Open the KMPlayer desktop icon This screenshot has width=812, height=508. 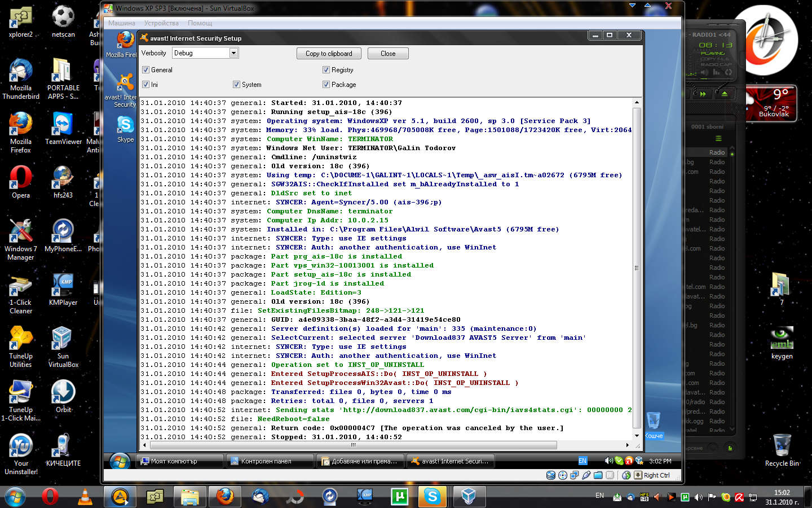63,290
